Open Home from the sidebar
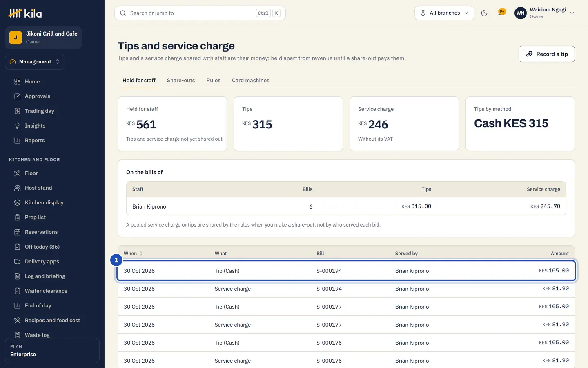 [32, 81]
